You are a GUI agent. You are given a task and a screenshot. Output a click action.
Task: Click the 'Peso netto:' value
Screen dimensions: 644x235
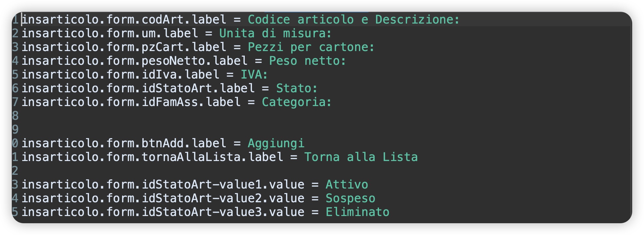(308, 61)
